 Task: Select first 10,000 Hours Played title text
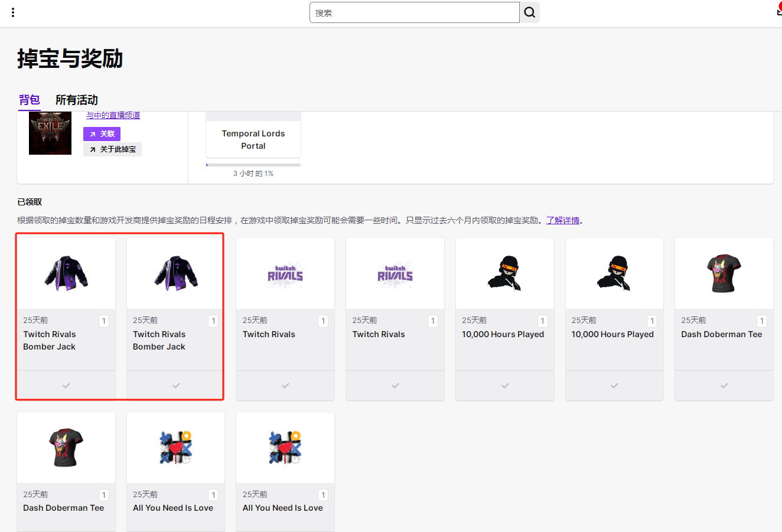pyautogui.click(x=503, y=334)
